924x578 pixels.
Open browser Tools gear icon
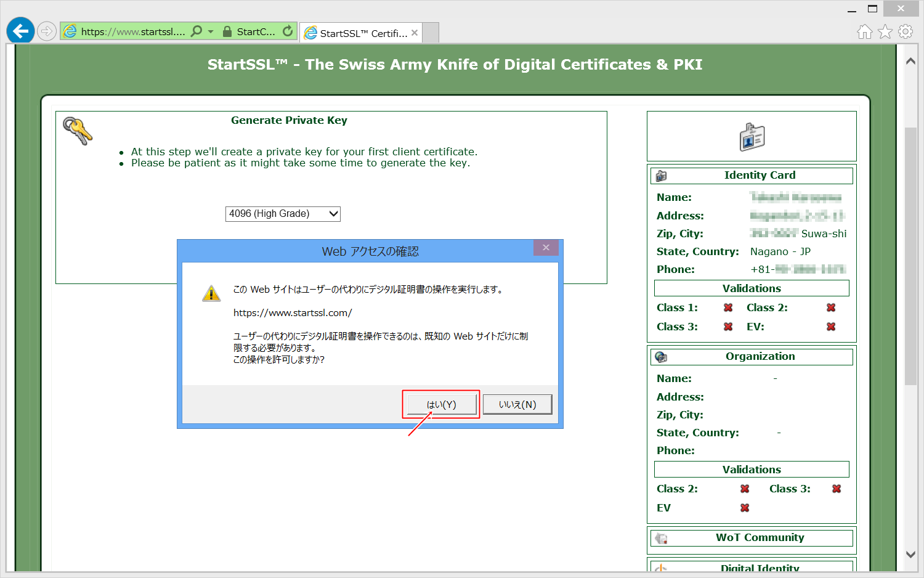click(x=906, y=31)
